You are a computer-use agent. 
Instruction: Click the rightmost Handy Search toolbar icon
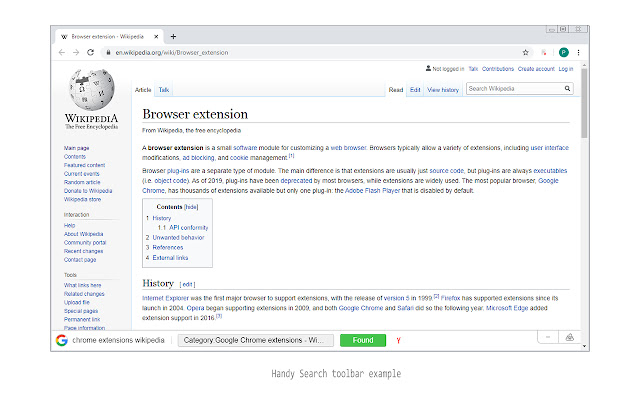click(x=570, y=337)
